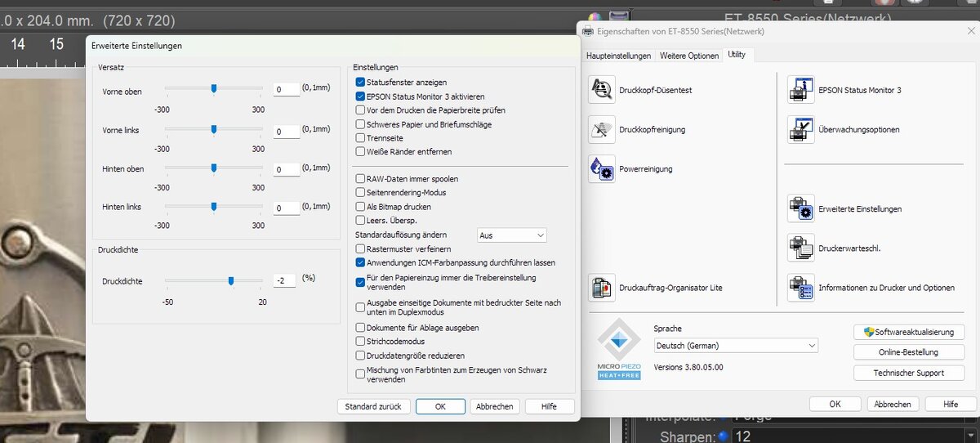Enable Seitenrendering-Modus checkbox

pos(360,193)
